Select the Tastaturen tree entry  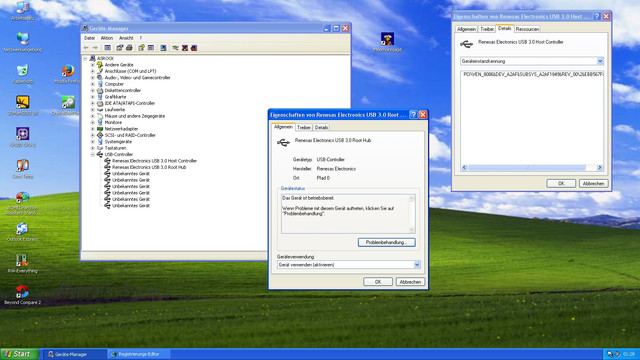pyautogui.click(x=115, y=148)
